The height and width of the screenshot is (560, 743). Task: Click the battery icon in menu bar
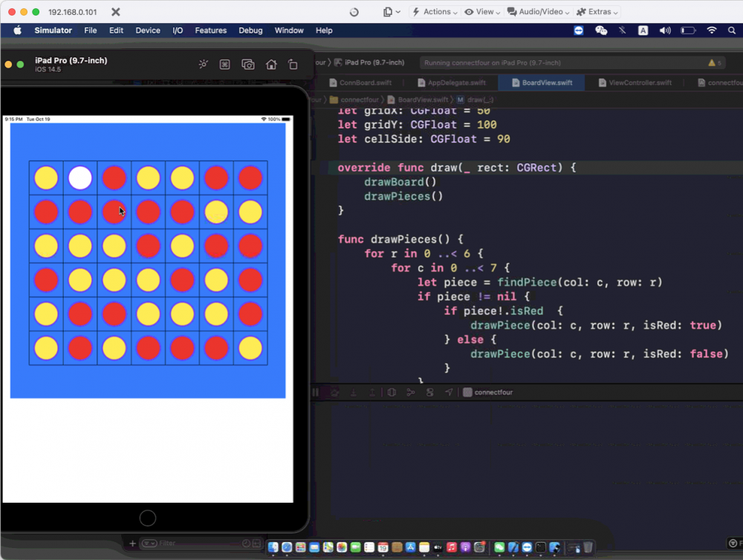[688, 30]
